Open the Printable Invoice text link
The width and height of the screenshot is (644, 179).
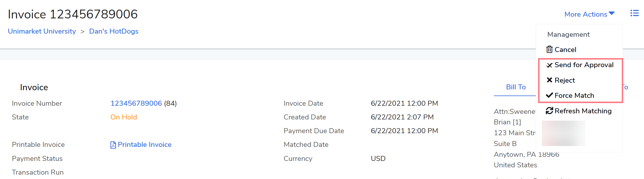pos(145,145)
